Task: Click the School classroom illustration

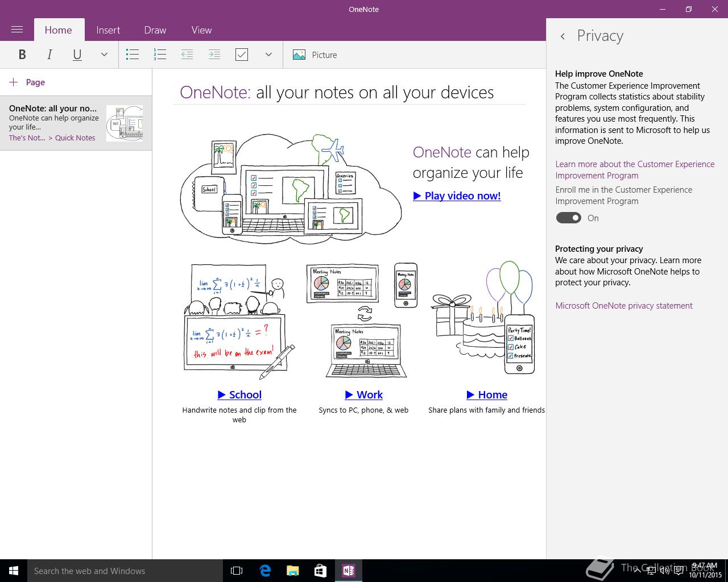Action: tap(239, 321)
